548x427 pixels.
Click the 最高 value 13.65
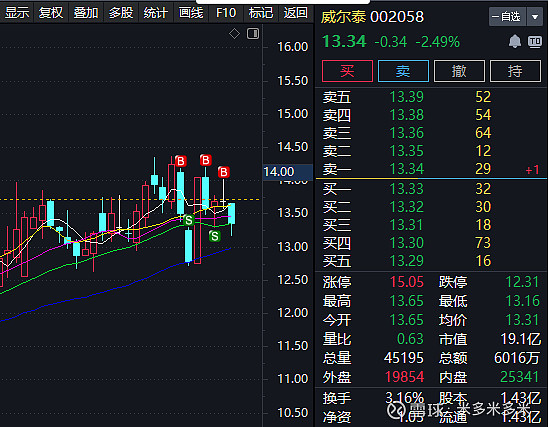[407, 301]
